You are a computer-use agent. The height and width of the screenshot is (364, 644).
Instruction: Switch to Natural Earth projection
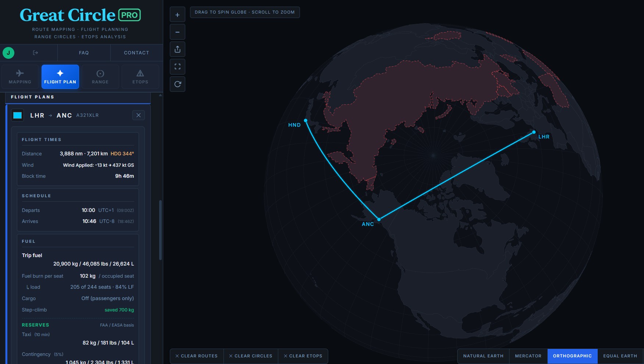click(483, 356)
